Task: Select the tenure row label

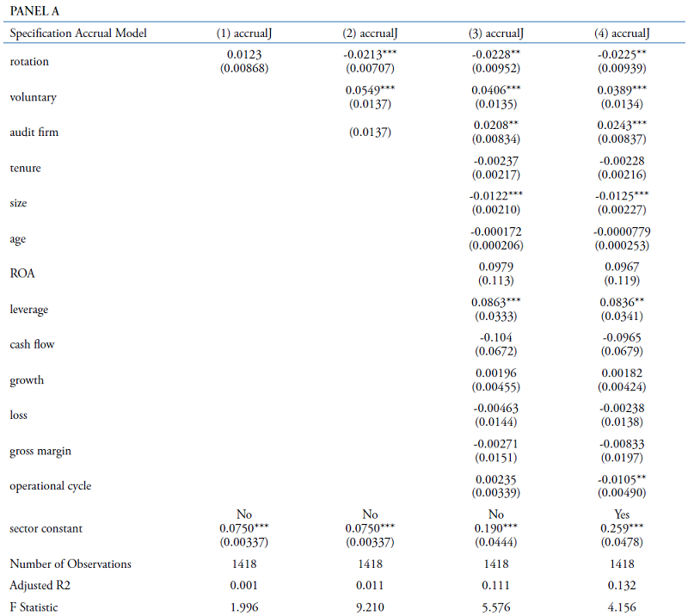Action: (x=26, y=168)
